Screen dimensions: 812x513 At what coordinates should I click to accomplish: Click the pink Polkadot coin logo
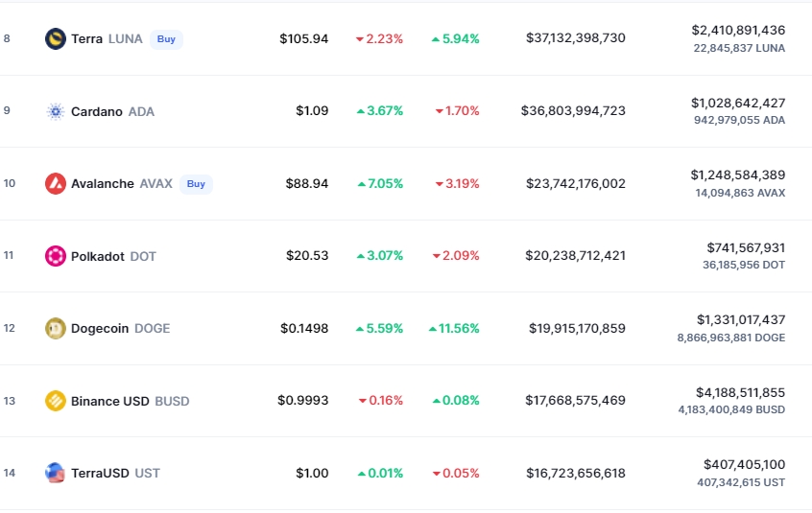(56, 256)
